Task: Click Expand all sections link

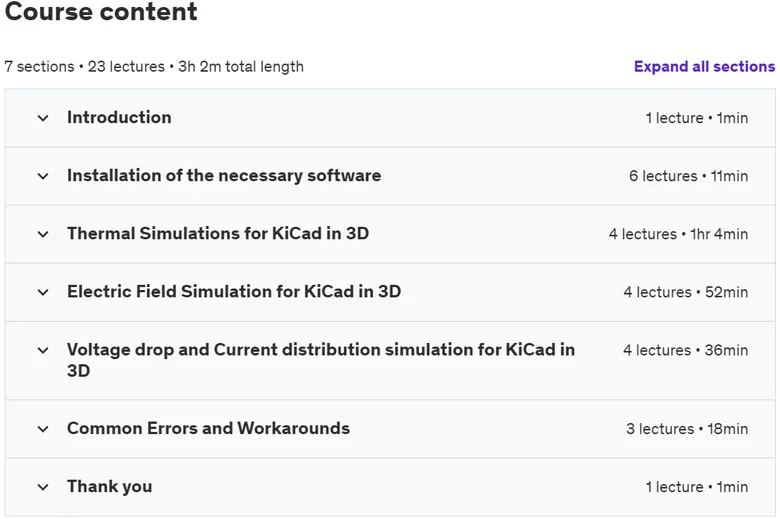Action: tap(704, 67)
